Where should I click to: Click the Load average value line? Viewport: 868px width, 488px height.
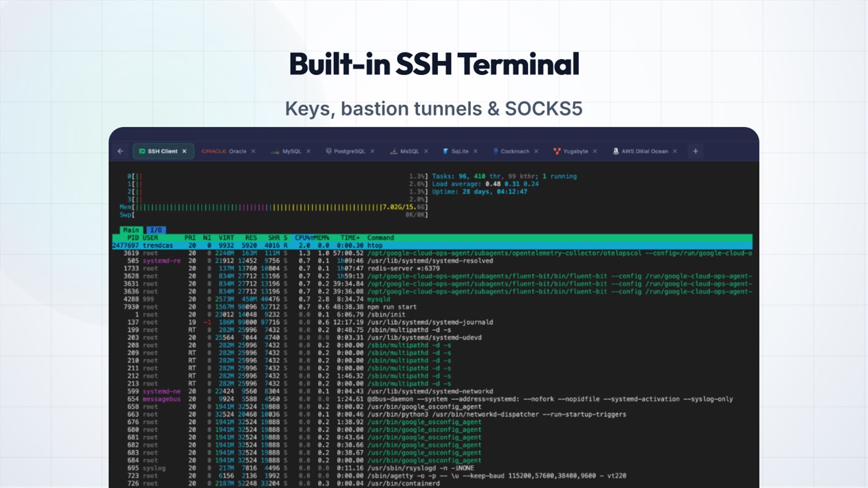point(485,184)
